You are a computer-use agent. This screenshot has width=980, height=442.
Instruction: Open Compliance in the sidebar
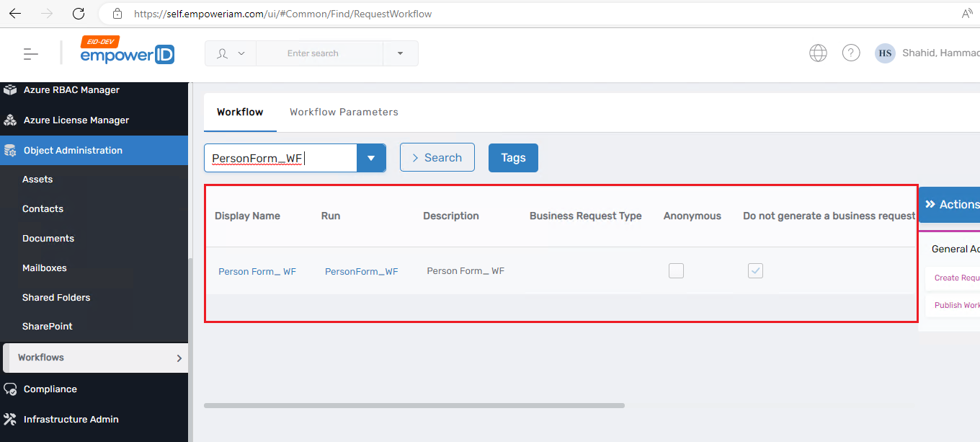50,389
